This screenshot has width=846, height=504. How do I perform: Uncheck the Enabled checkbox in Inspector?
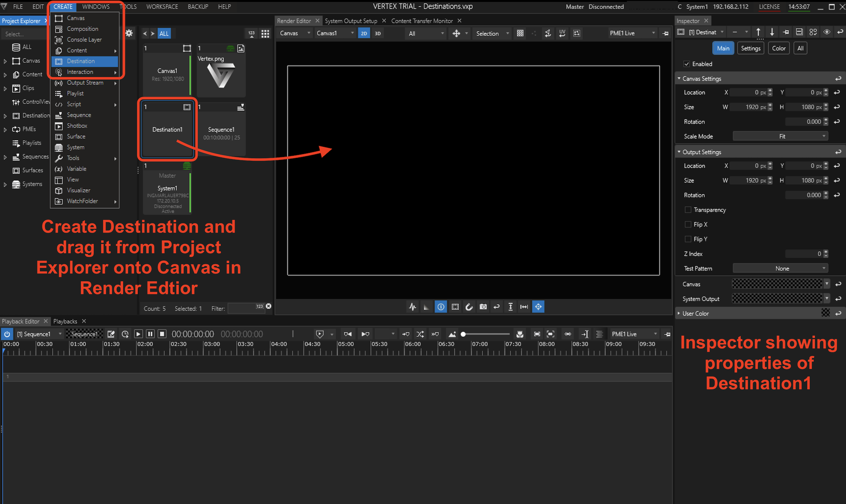[687, 64]
